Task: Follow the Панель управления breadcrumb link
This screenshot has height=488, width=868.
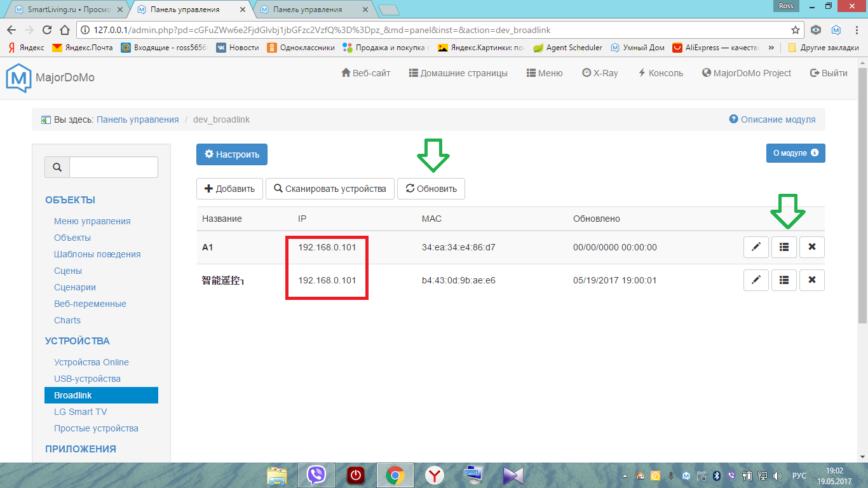Action: 138,119
